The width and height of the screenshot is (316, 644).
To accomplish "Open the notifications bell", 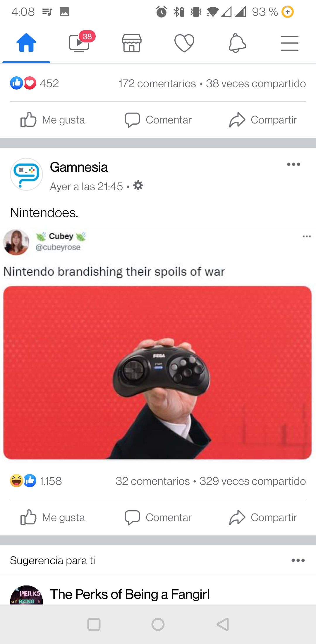I will pos(237,43).
